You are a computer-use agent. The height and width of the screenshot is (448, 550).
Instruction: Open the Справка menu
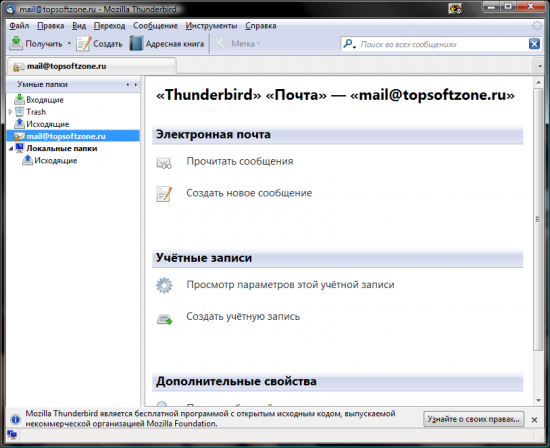(260, 26)
